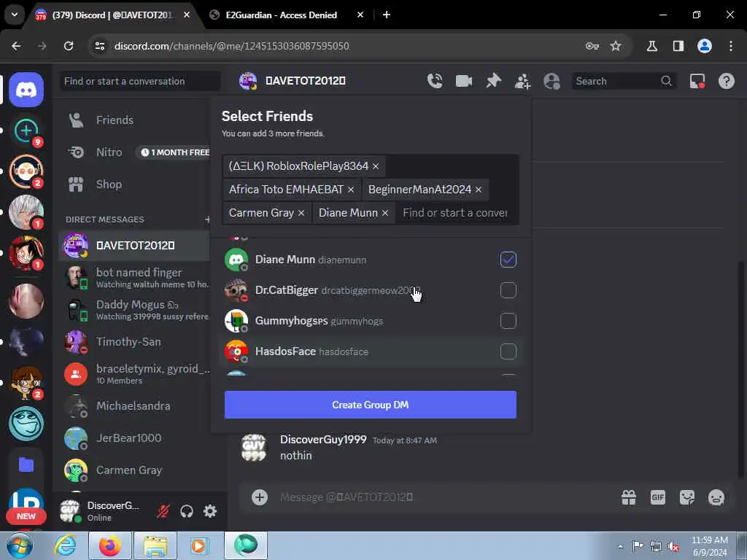Click the Chrome profile avatar icon
Image resolution: width=747 pixels, height=560 pixels.
point(705,46)
